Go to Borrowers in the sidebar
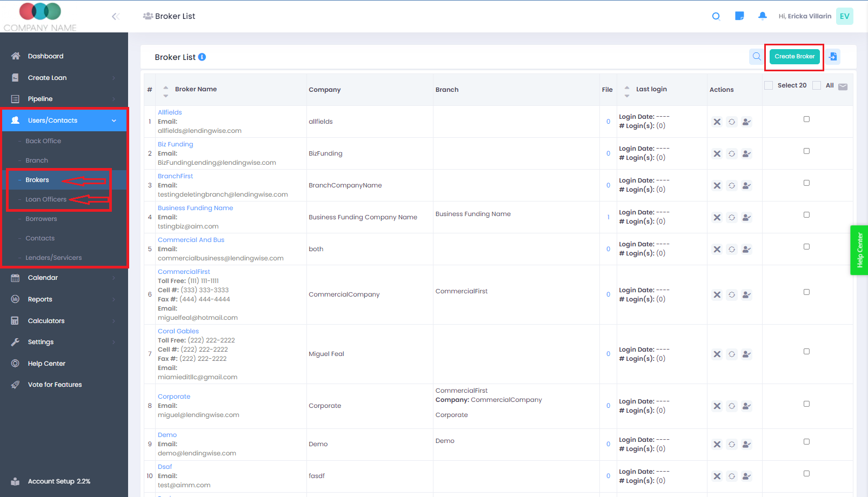868x497 pixels. pyautogui.click(x=41, y=219)
